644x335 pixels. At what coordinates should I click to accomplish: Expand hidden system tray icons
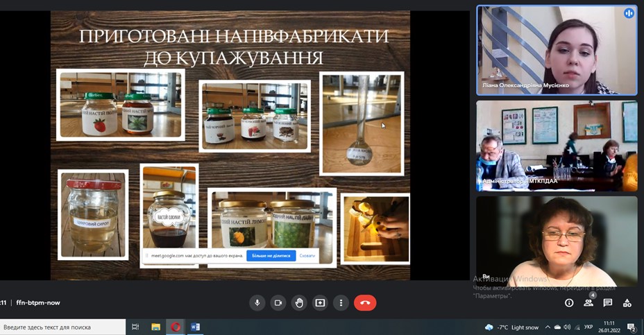(548, 327)
